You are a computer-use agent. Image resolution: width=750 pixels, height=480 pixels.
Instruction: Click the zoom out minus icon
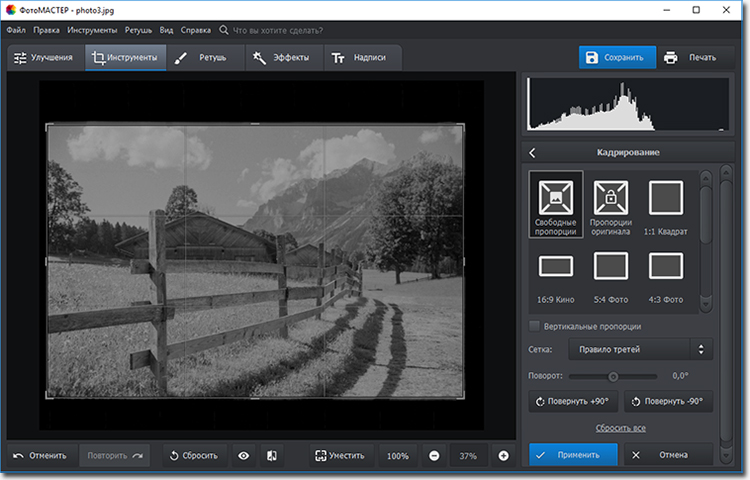click(434, 455)
